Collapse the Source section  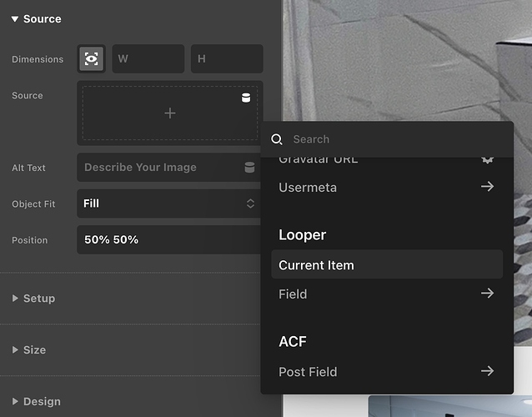click(15, 19)
